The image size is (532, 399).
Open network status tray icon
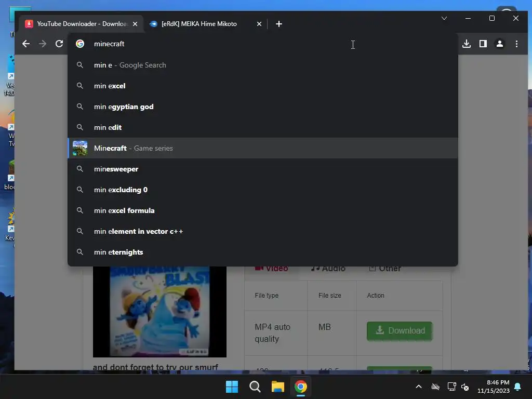451,387
